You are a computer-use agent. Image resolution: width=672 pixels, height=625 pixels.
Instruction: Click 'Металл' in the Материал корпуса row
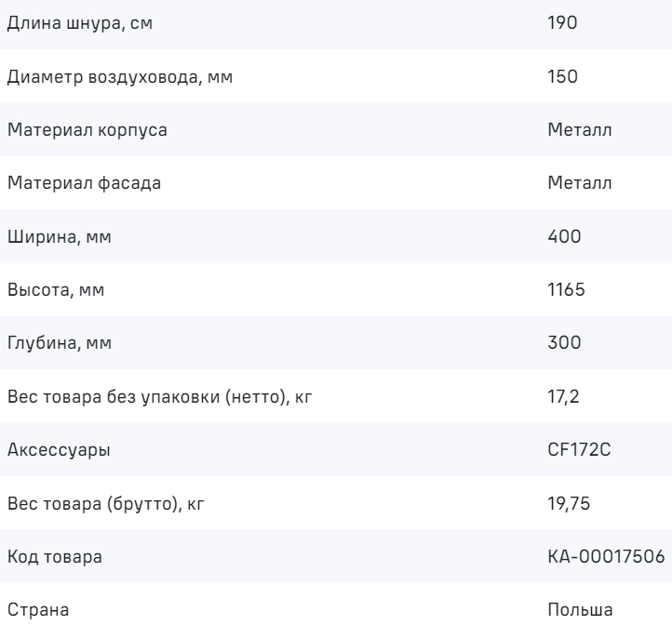(580, 130)
